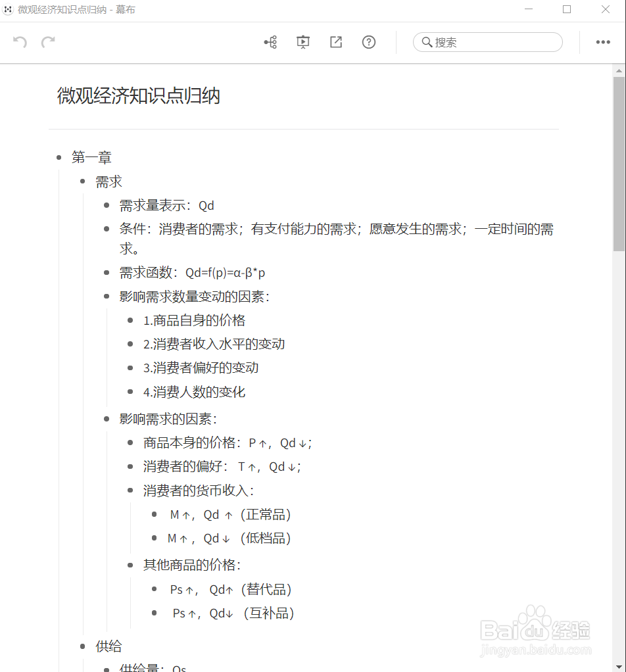This screenshot has height=672, width=626.
Task: Click the bullet of 条件：消费者的需求 line
Action: pyautogui.click(x=107, y=229)
